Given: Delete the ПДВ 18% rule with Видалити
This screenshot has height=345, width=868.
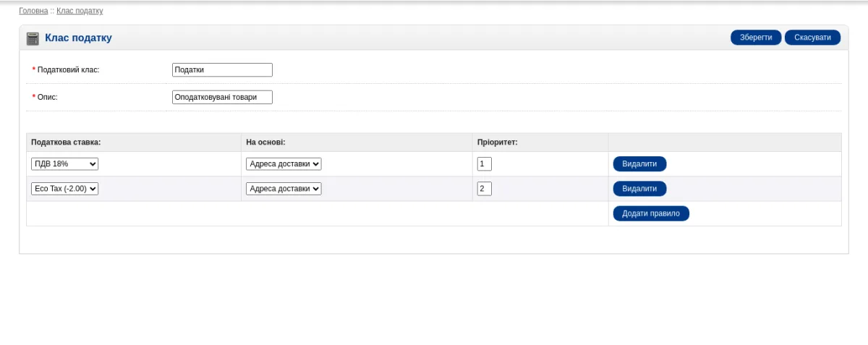Looking at the screenshot, I should 639,164.
